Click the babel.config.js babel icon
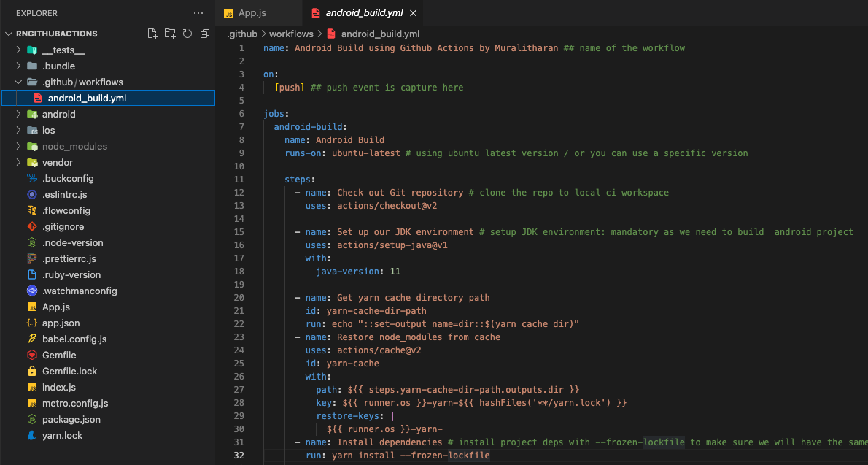 point(32,339)
